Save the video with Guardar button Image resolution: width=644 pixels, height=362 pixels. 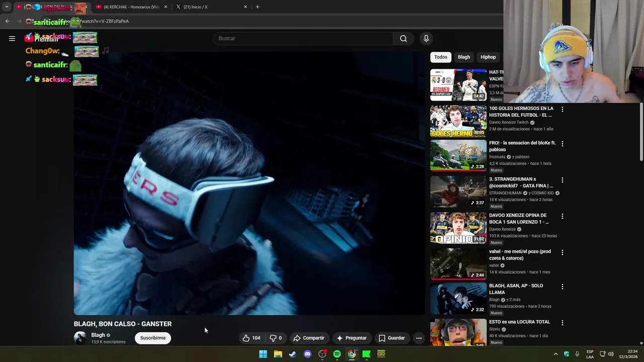(x=391, y=338)
